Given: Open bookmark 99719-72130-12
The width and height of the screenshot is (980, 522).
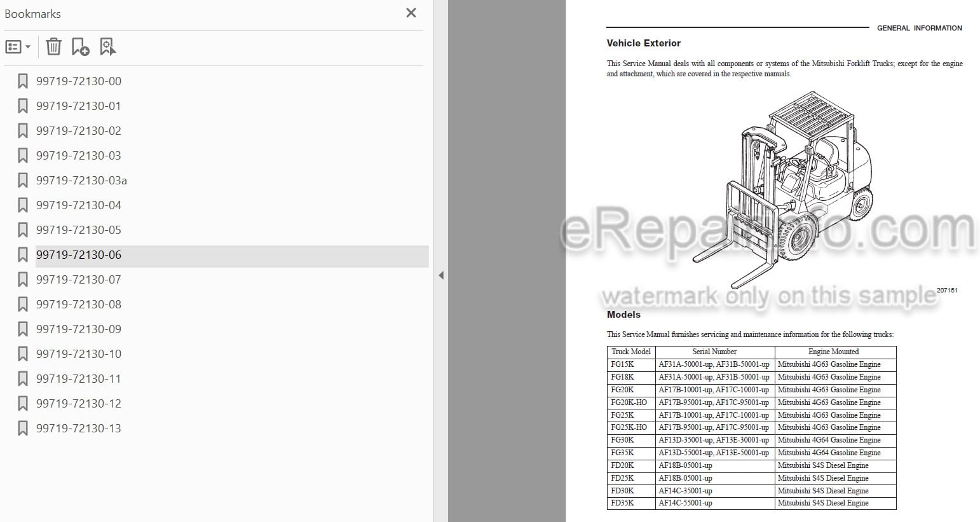Looking at the screenshot, I should pos(79,403).
